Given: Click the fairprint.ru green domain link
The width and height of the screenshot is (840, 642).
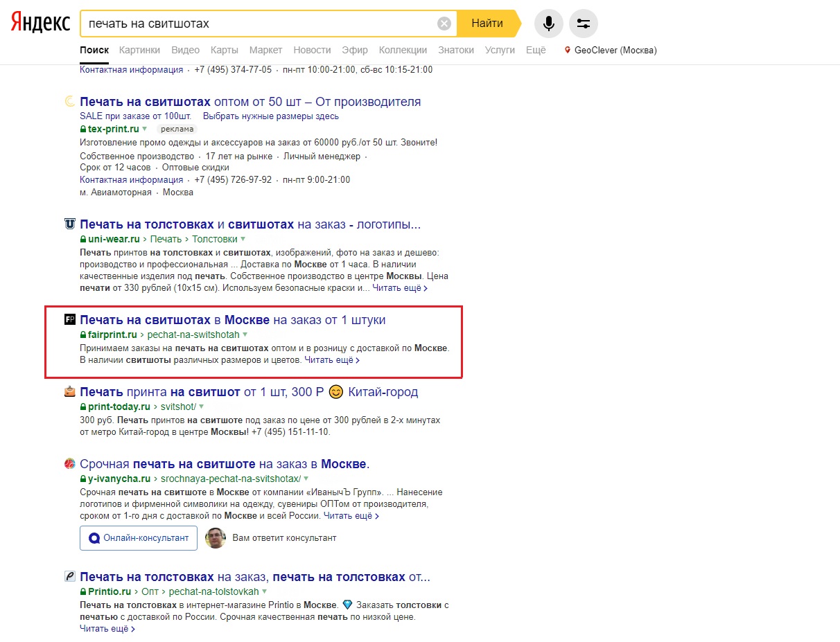Looking at the screenshot, I should (x=113, y=335).
